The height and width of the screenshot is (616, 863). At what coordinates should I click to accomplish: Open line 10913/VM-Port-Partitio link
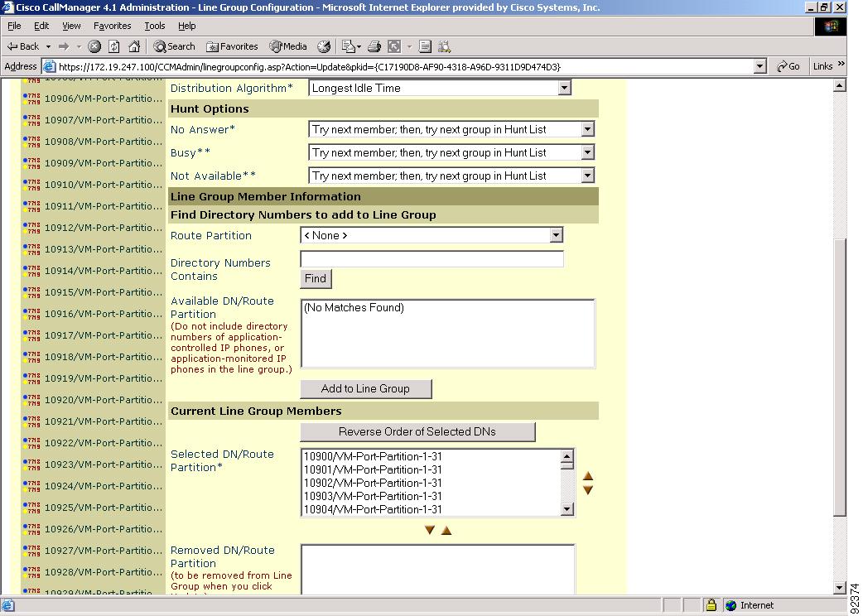(104, 249)
